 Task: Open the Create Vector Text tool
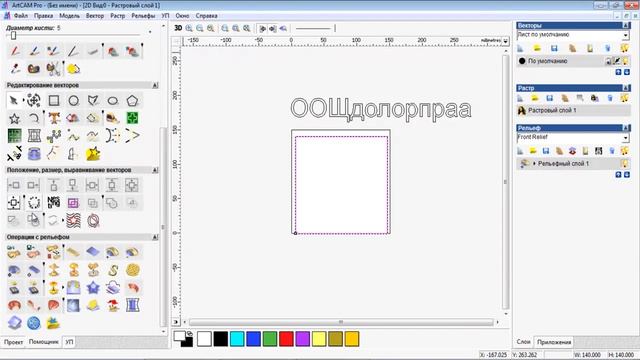[x=53, y=118]
